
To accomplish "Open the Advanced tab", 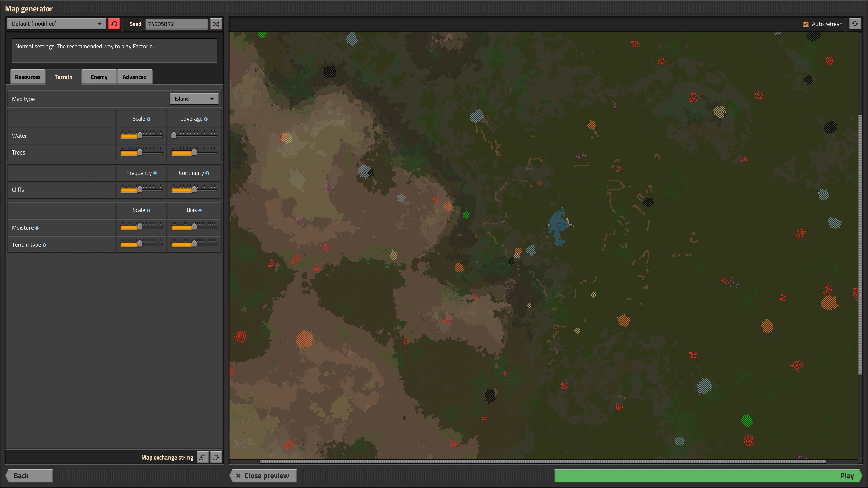I will click(x=135, y=77).
